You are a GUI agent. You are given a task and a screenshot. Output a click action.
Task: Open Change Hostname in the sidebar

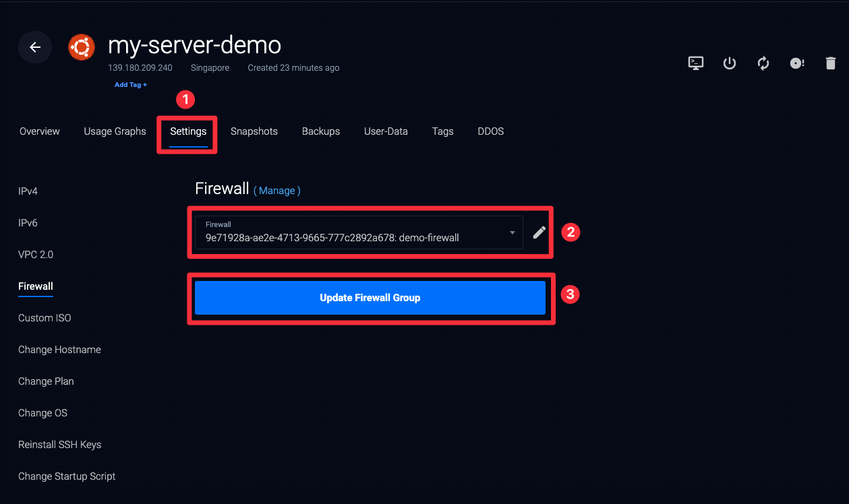(59, 350)
